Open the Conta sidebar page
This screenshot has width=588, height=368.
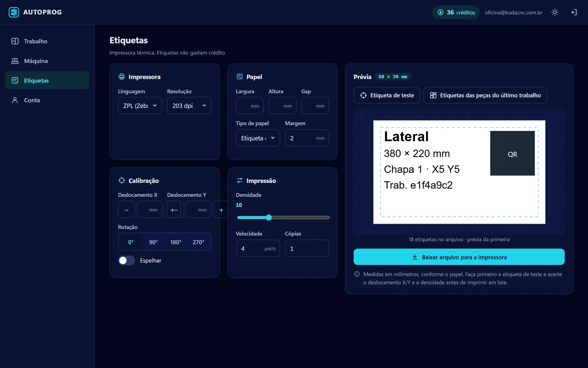47,100
